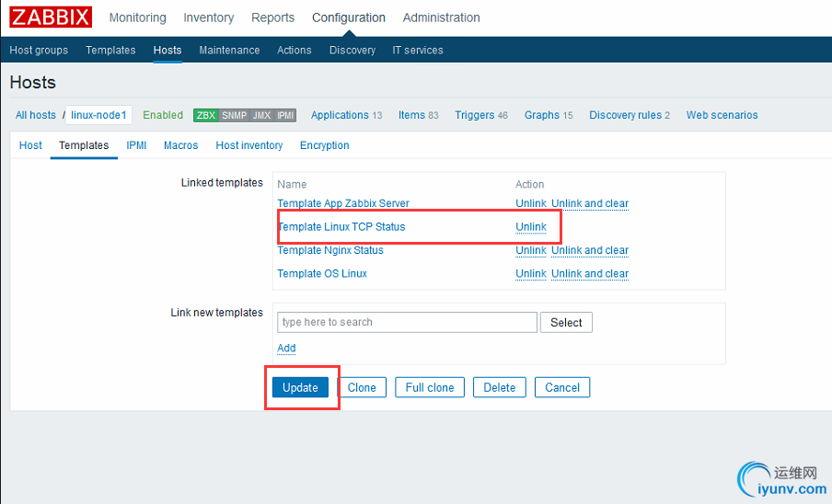832x504 pixels.
Task: Open the IT services submenu
Action: click(418, 50)
